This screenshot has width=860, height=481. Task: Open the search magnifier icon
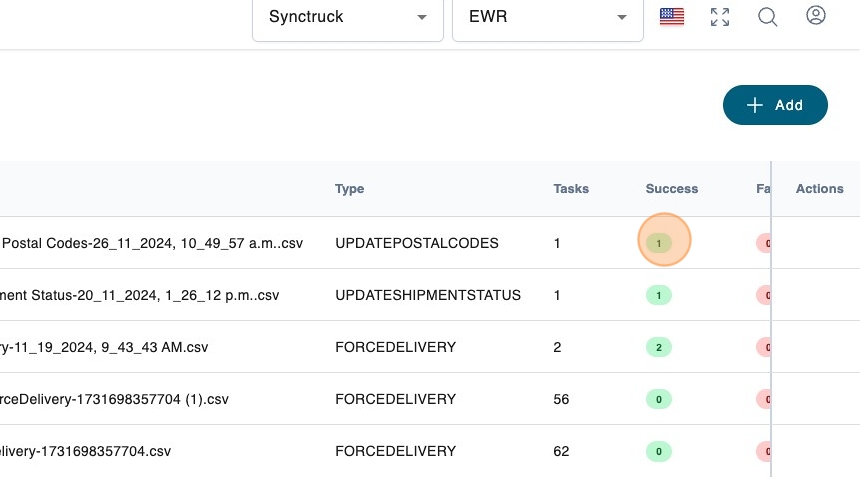coord(767,17)
